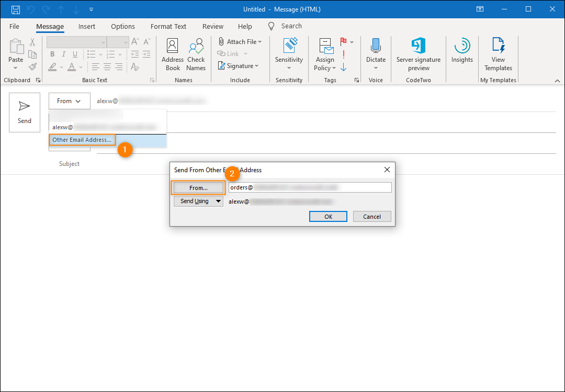This screenshot has width=565, height=392.
Task: Click the Redo arrow in title bar
Action: tap(46, 9)
